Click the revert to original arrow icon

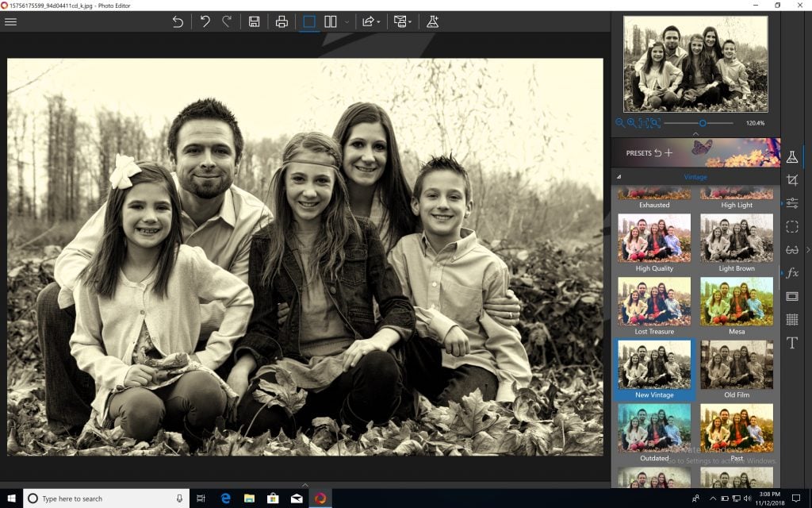click(x=178, y=21)
